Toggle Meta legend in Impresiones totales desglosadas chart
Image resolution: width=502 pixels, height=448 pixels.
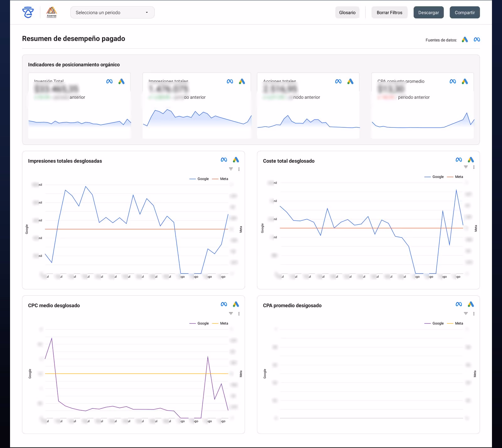coord(220,179)
